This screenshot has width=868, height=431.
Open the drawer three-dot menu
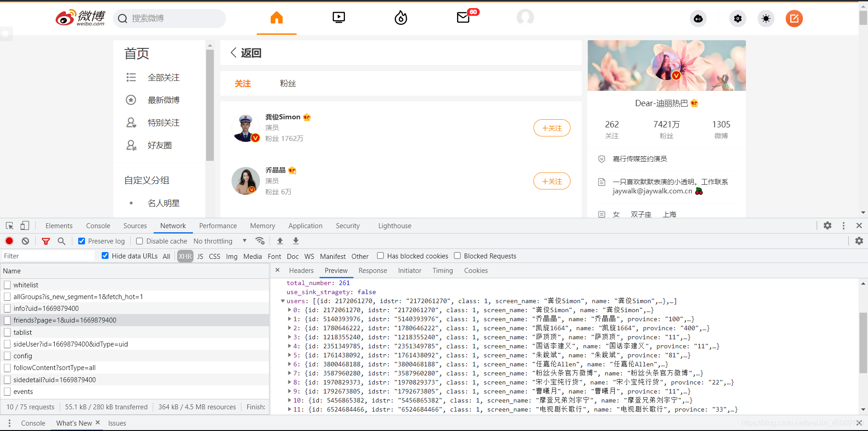9,423
